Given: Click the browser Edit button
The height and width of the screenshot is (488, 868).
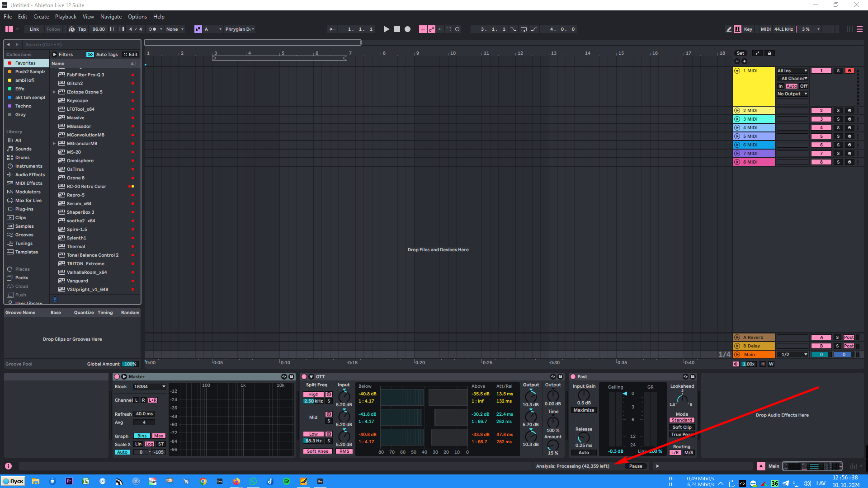Looking at the screenshot, I should (x=131, y=54).
